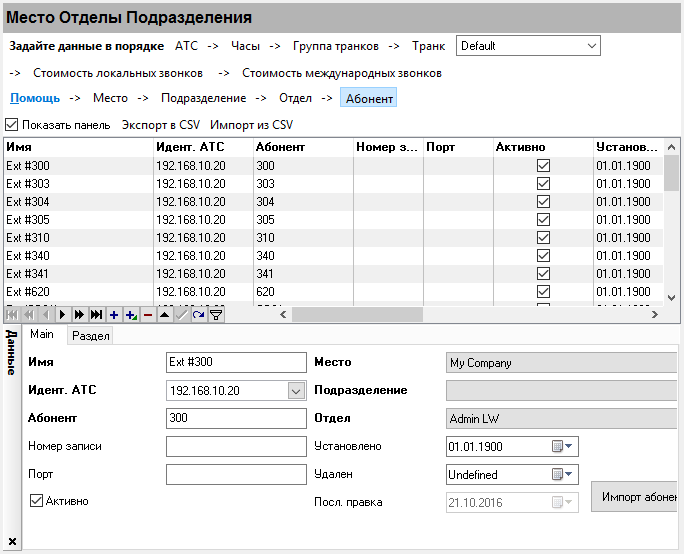
Task: Click vertical scrollbar up arrow
Action: (x=671, y=147)
